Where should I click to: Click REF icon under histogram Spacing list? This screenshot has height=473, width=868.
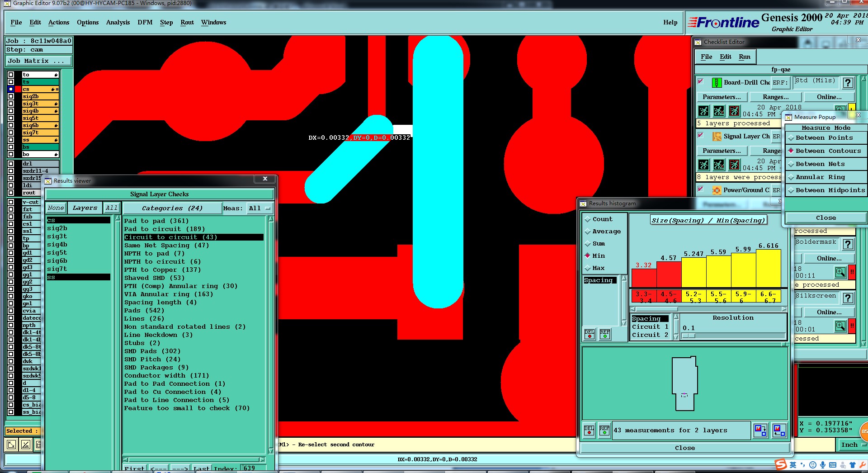(605, 334)
